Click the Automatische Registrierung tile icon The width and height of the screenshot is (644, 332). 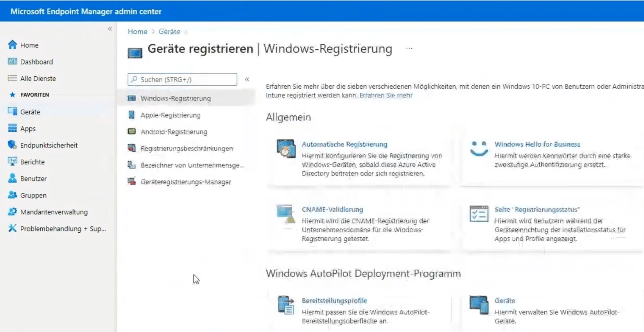[286, 149]
